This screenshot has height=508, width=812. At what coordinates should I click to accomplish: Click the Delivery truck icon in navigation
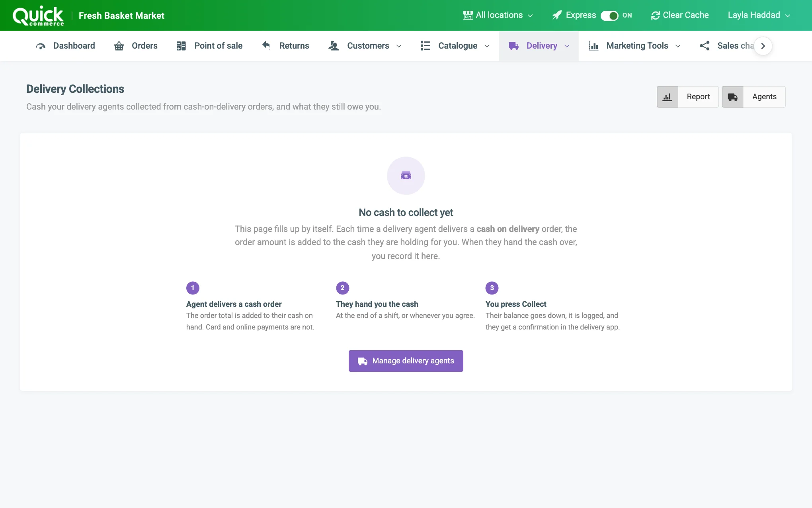pos(513,46)
